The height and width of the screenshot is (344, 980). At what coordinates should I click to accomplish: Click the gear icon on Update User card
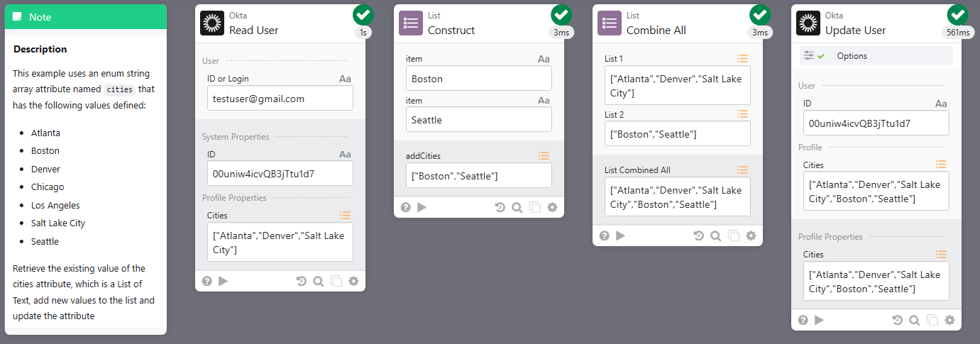click(x=949, y=320)
